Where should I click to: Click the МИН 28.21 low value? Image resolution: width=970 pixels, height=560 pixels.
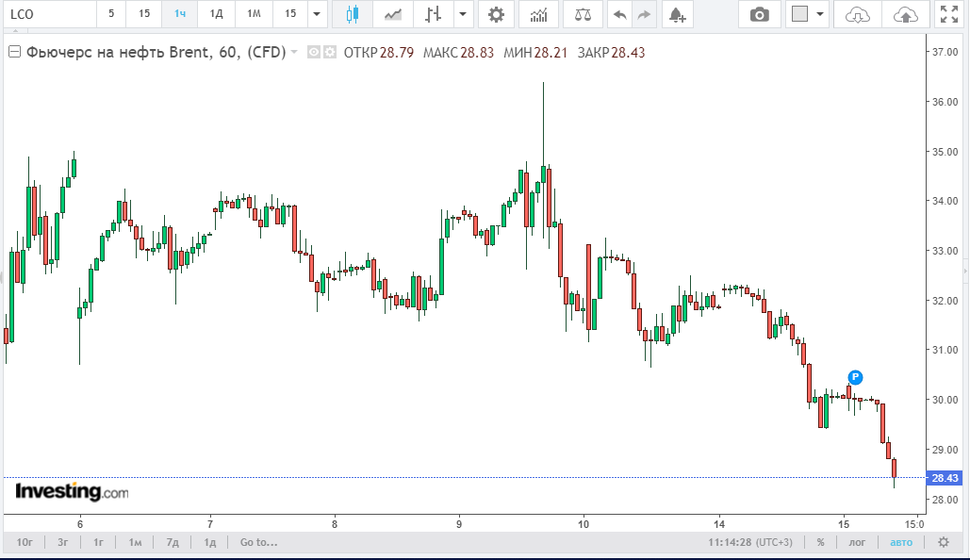[535, 53]
